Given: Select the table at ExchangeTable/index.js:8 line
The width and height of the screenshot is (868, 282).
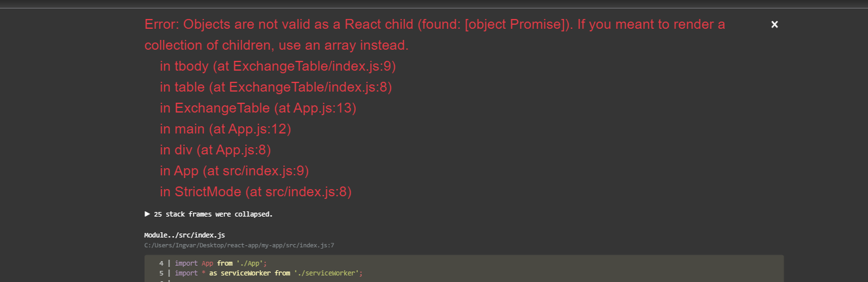Looking at the screenshot, I should (x=275, y=87).
